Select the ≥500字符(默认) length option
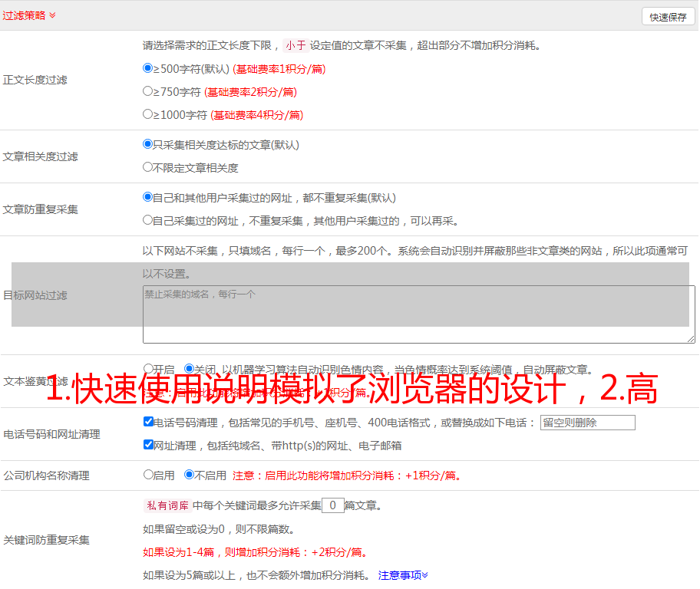This screenshot has height=589, width=700. 148,68
